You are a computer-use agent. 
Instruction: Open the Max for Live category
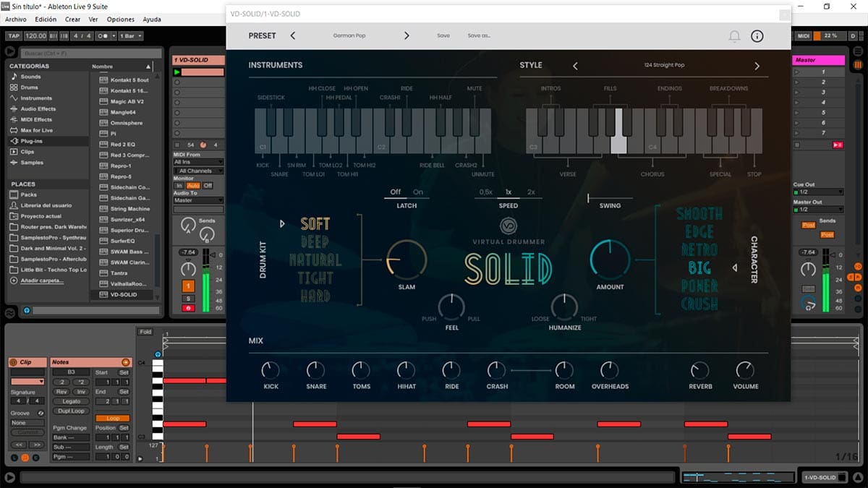tap(36, 131)
